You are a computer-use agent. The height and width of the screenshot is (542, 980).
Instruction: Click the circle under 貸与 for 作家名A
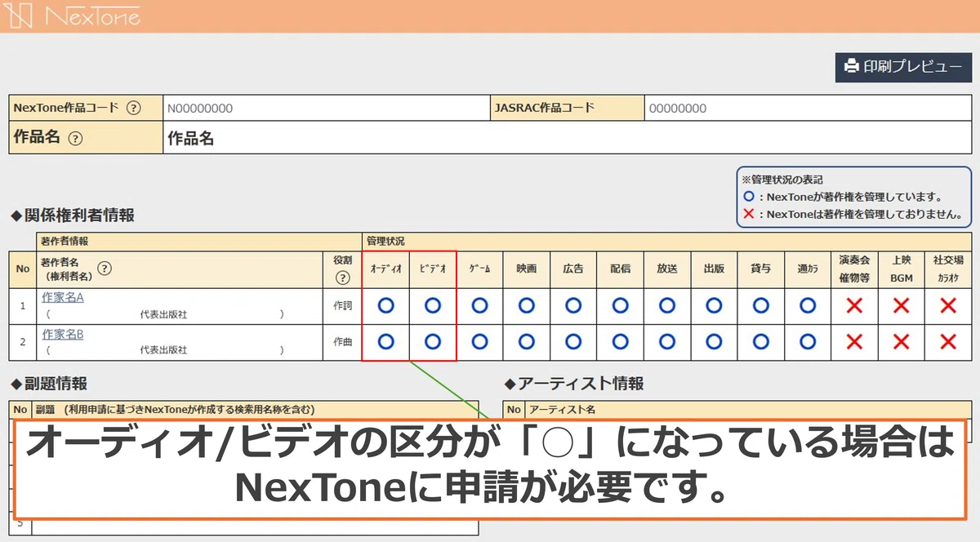(761, 306)
